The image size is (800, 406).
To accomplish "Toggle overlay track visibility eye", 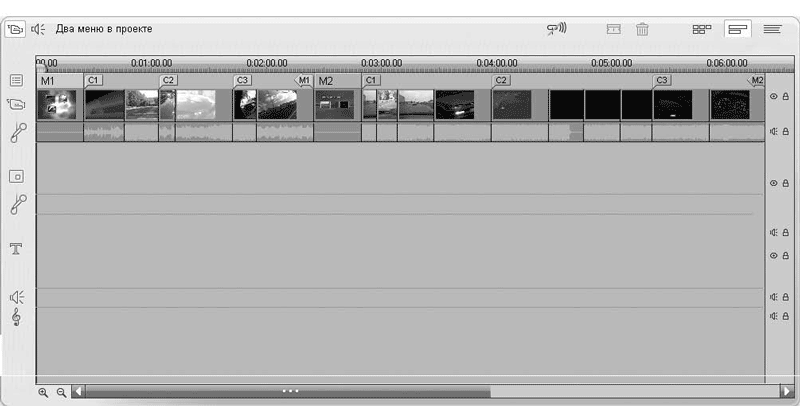I will click(x=773, y=183).
